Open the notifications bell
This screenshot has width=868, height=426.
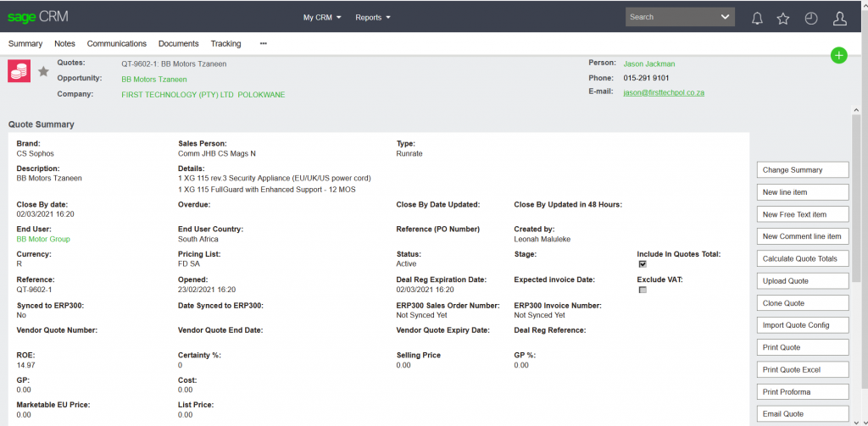[757, 18]
